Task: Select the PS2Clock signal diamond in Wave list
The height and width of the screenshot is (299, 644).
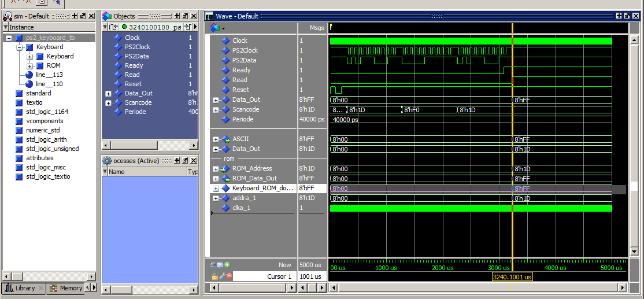Action: pyautogui.click(x=225, y=50)
